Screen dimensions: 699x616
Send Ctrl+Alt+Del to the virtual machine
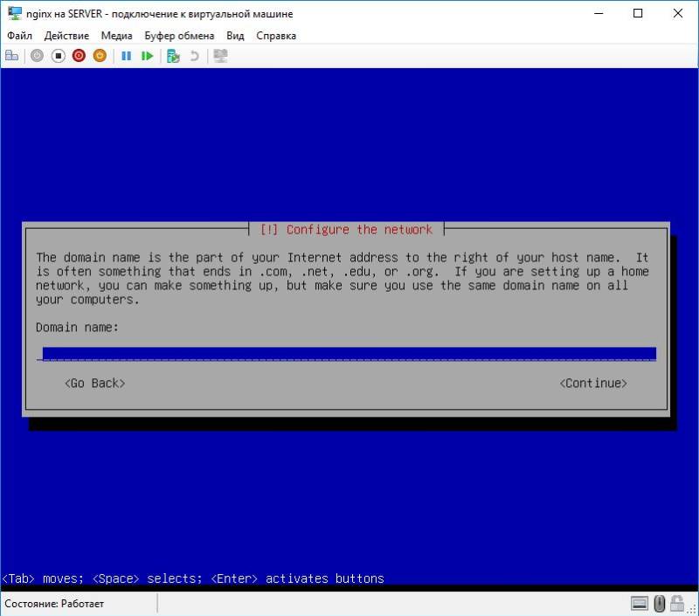pos(12,55)
